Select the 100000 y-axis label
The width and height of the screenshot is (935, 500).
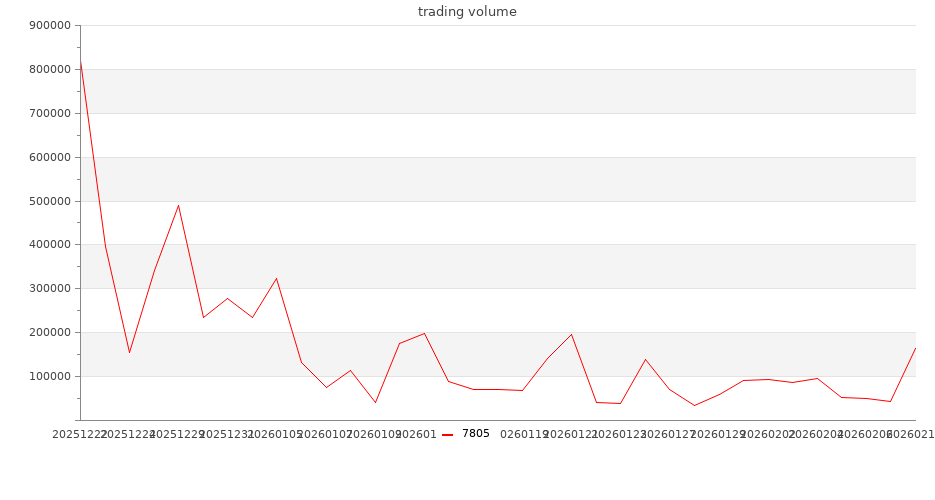(48, 377)
